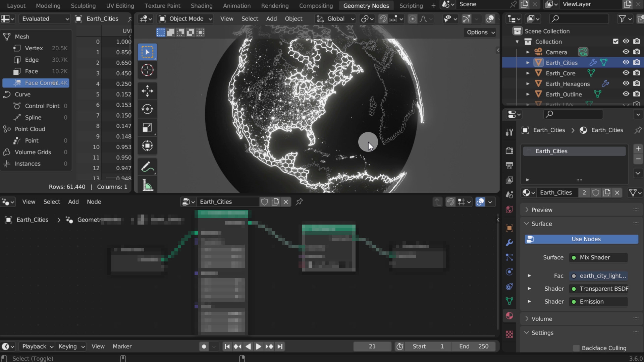644x362 pixels.
Task: Click the current frame field showing 21
Action: click(372, 346)
